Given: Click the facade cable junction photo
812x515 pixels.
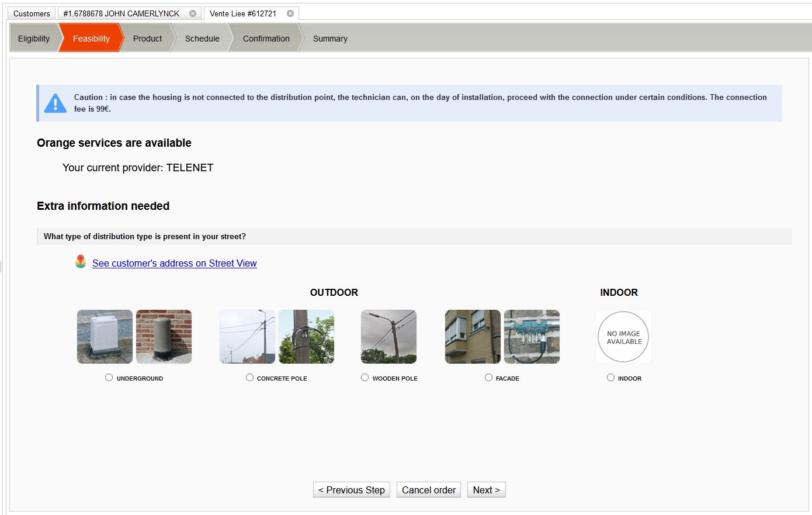Looking at the screenshot, I should point(532,337).
